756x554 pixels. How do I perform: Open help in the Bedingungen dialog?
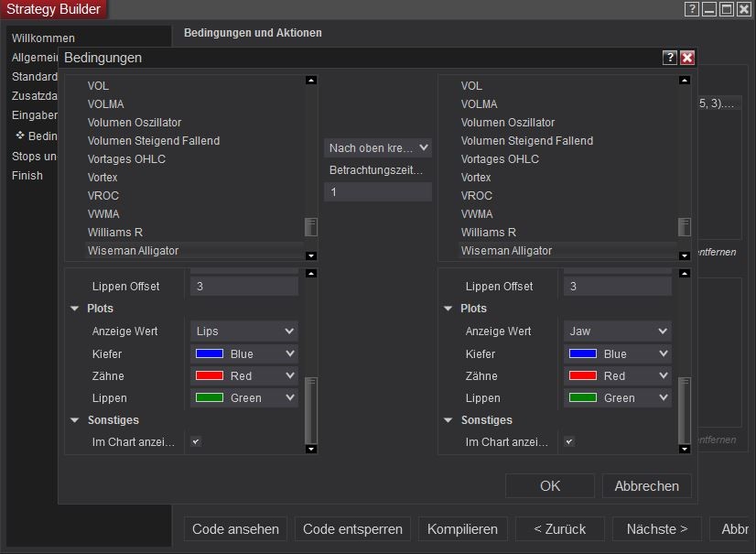669,58
